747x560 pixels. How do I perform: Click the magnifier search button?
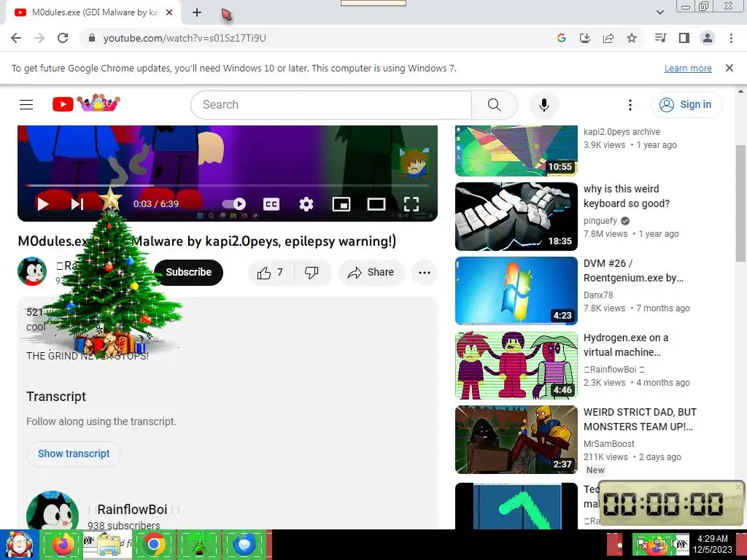pyautogui.click(x=495, y=105)
